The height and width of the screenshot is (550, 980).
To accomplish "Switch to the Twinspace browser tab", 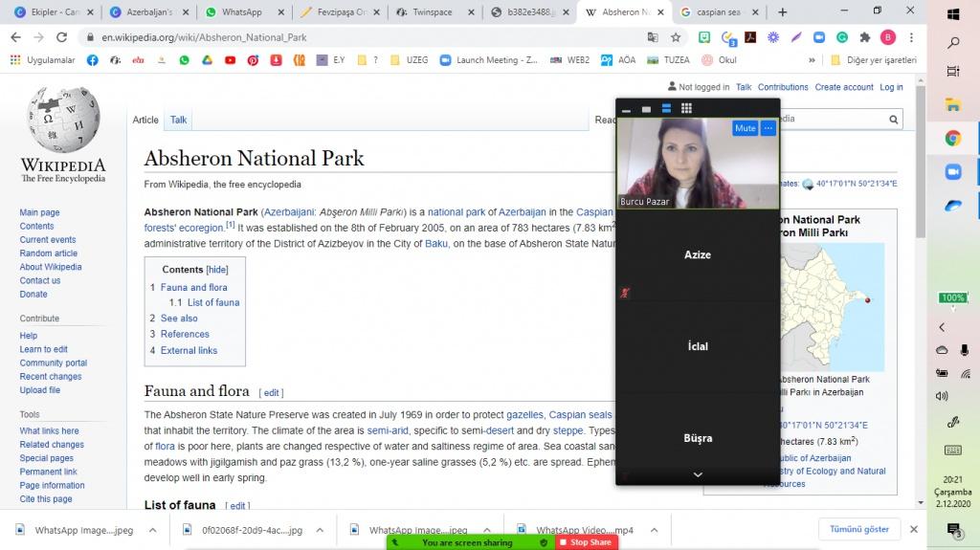I will coord(432,12).
